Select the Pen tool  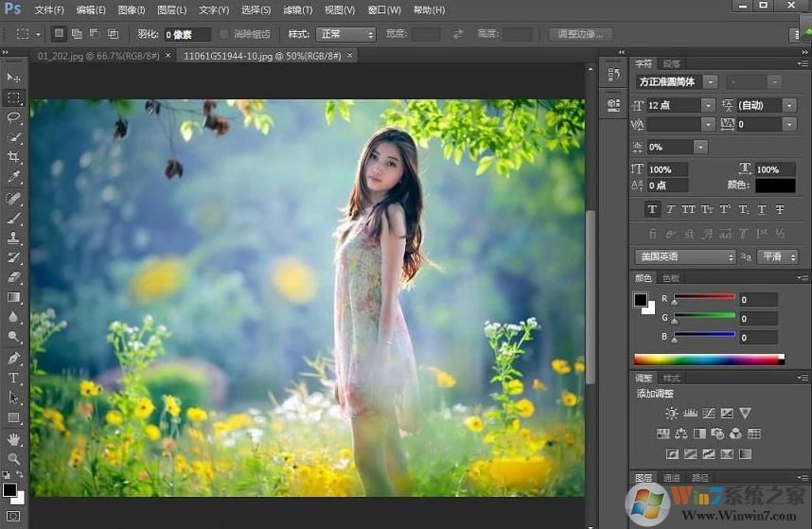pos(13,358)
